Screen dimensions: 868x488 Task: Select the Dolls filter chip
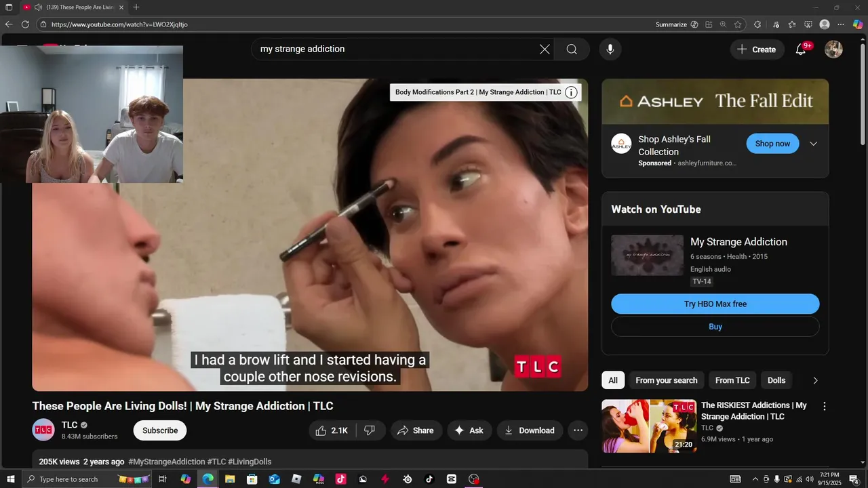tap(776, 380)
